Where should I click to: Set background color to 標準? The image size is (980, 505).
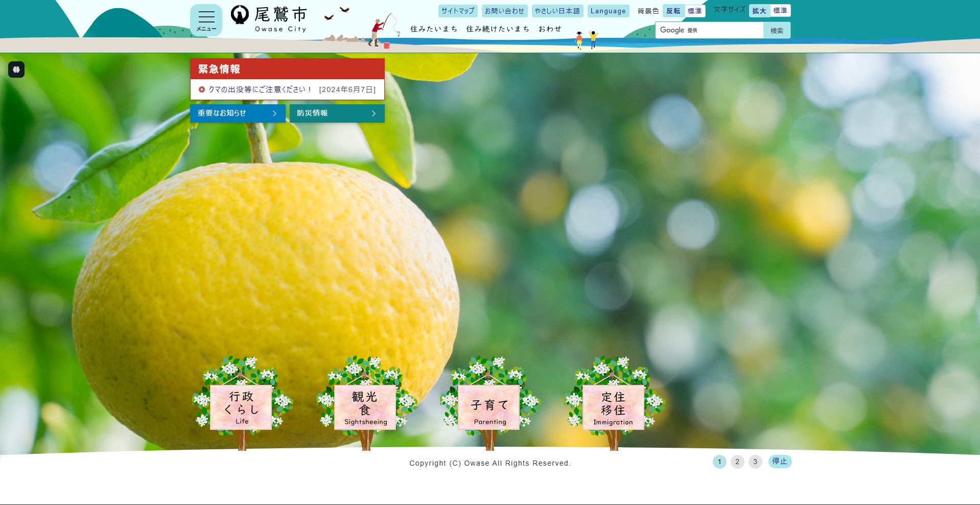coord(695,11)
